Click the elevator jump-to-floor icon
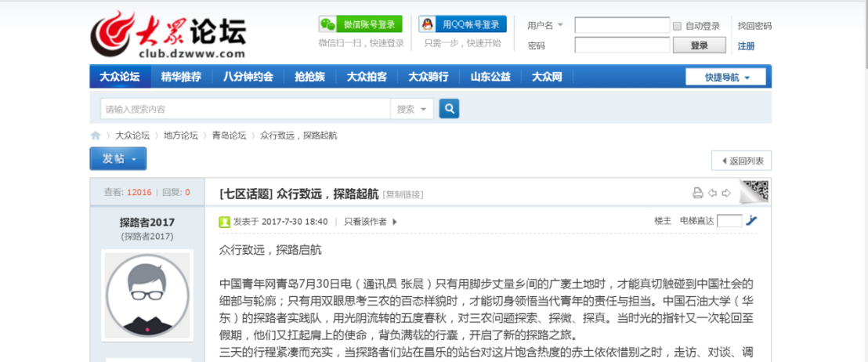Image resolution: width=868 pixels, height=362 pixels. [752, 221]
